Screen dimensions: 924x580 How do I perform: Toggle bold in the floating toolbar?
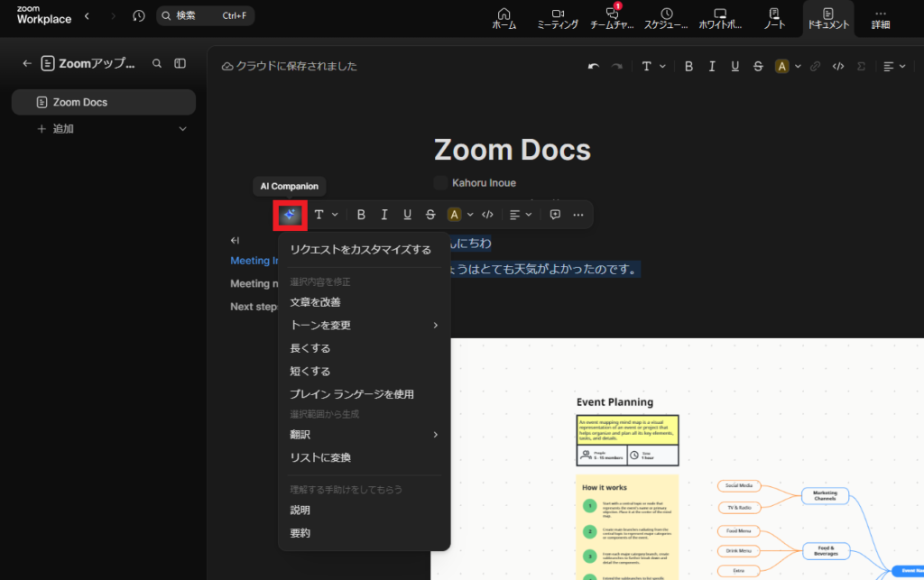coord(361,215)
